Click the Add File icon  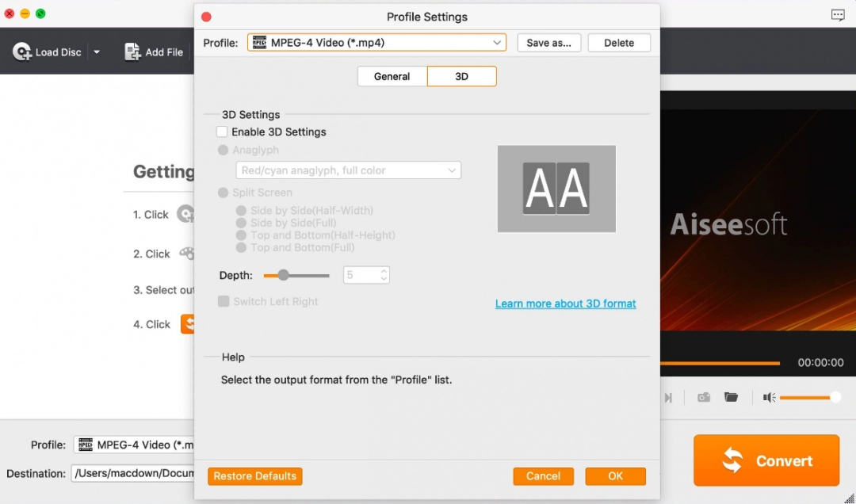[131, 51]
